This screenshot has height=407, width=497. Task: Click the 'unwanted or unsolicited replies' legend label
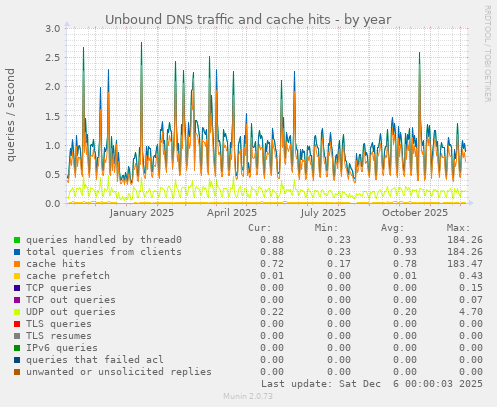119,372
